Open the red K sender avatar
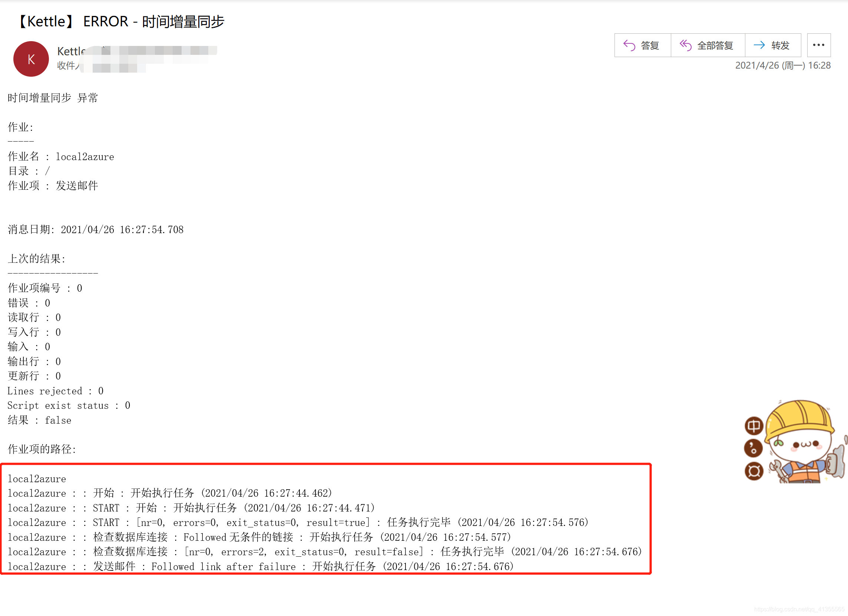848x616 pixels. pyautogui.click(x=31, y=59)
